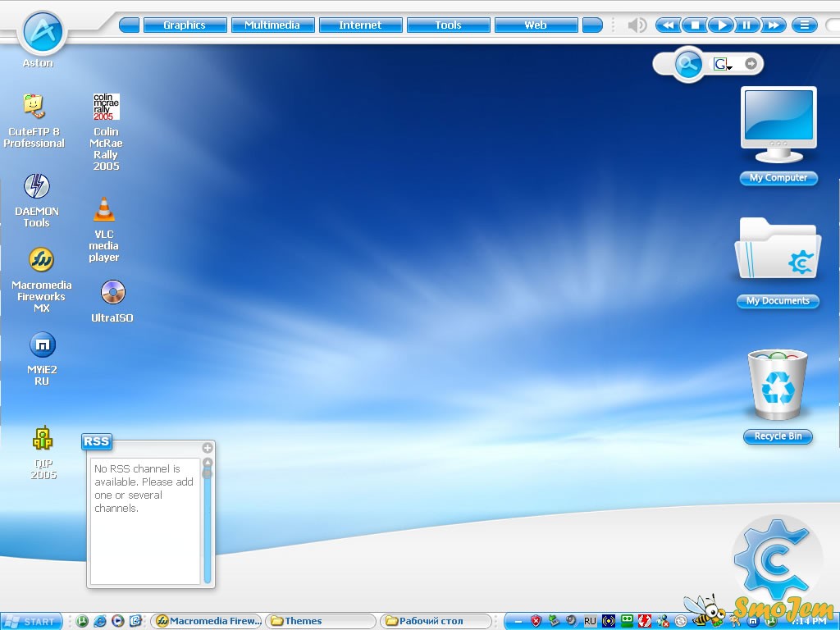
Task: Click the green face tray icon
Action: tap(627, 621)
